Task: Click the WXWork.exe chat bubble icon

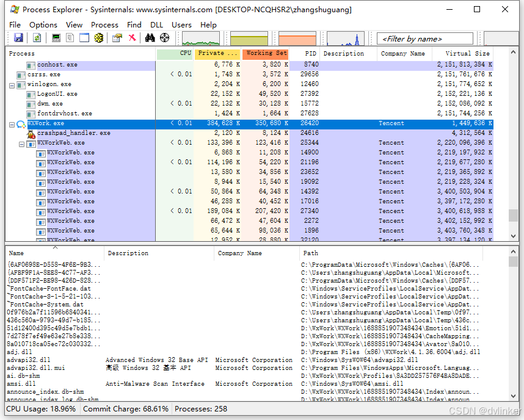Action: (x=21, y=124)
